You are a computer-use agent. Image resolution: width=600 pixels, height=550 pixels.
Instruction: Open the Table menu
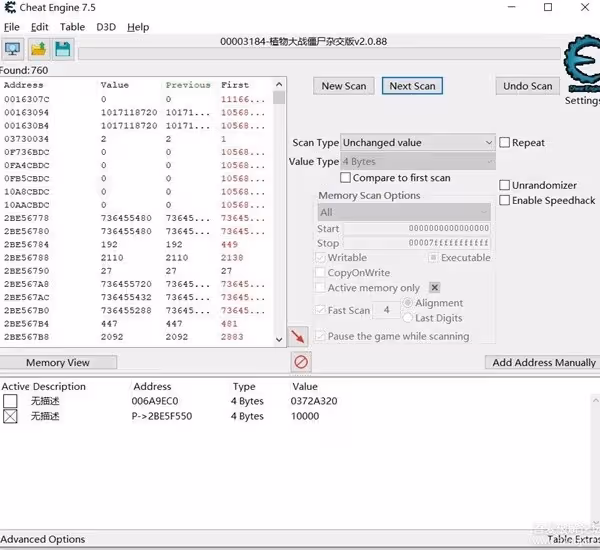(x=72, y=27)
